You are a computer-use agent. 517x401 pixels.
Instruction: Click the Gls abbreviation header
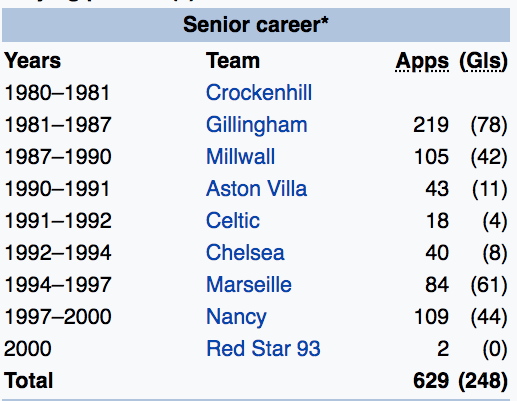(x=483, y=62)
